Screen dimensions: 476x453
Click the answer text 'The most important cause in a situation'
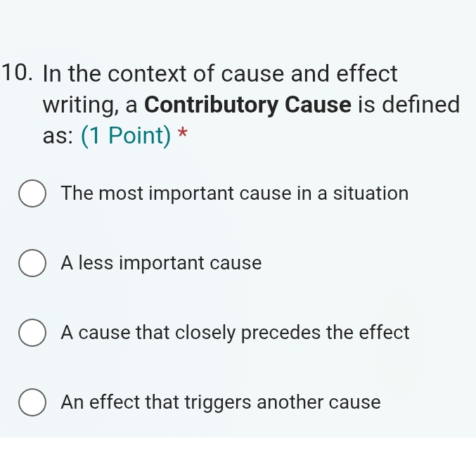coord(234,193)
